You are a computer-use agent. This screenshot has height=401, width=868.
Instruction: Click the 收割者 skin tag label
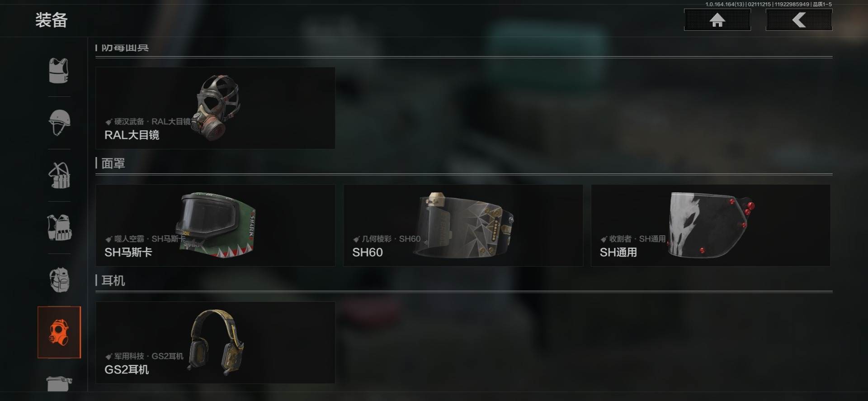click(x=620, y=239)
